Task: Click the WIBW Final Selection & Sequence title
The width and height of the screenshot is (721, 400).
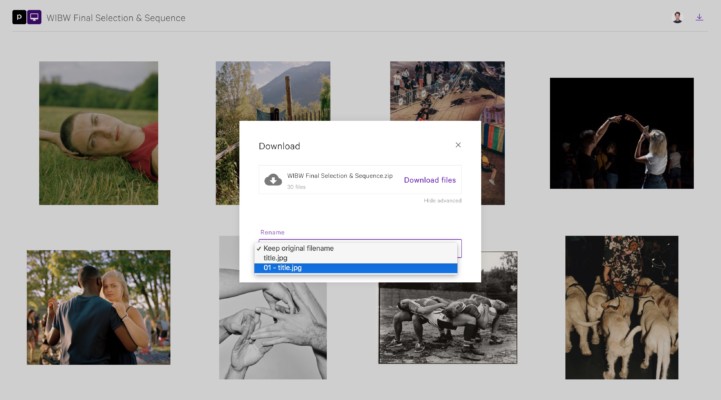Action: [x=117, y=17]
